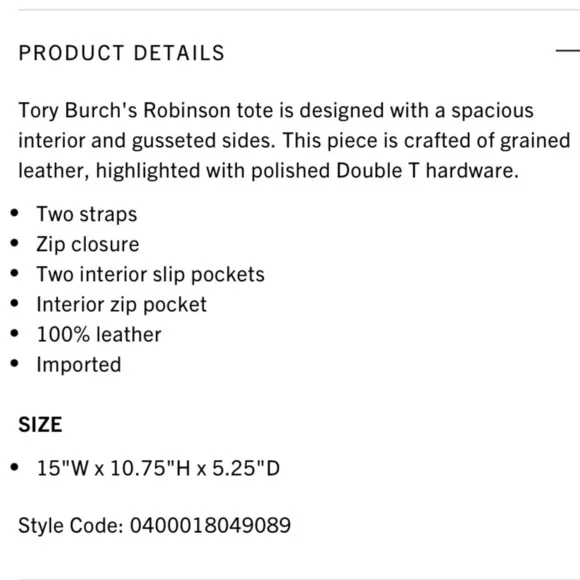Viewport: 580px width, 580px height.
Task: Collapse the Product Details section minus icon
Action: coord(568,51)
